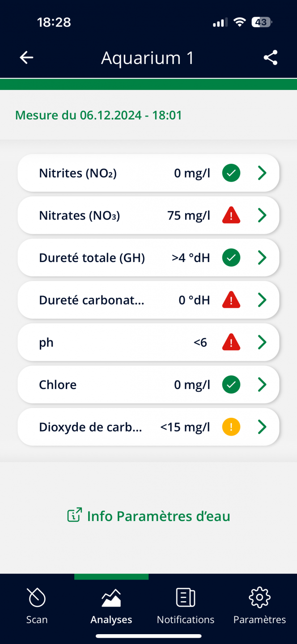Tap the green checkmark beside Nitrites
This screenshot has height=644, width=297.
click(x=231, y=173)
